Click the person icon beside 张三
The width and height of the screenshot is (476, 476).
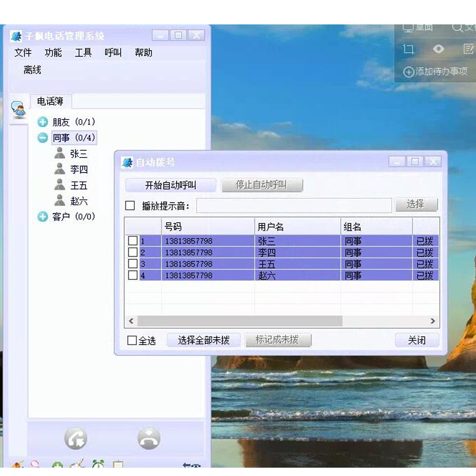[59, 153]
